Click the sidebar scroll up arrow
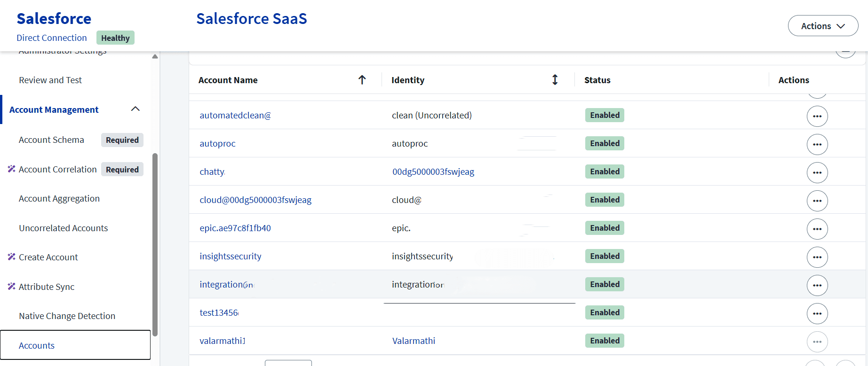Image resolution: width=868 pixels, height=366 pixels. [155, 56]
